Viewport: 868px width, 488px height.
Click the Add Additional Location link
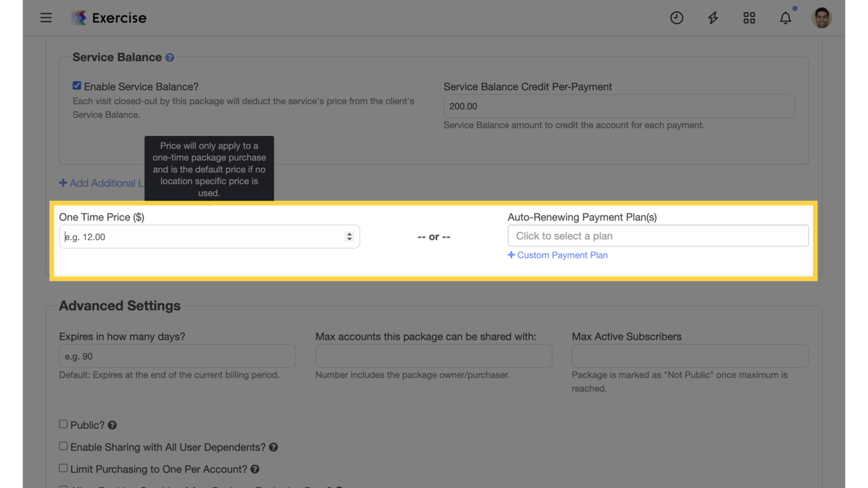102,183
